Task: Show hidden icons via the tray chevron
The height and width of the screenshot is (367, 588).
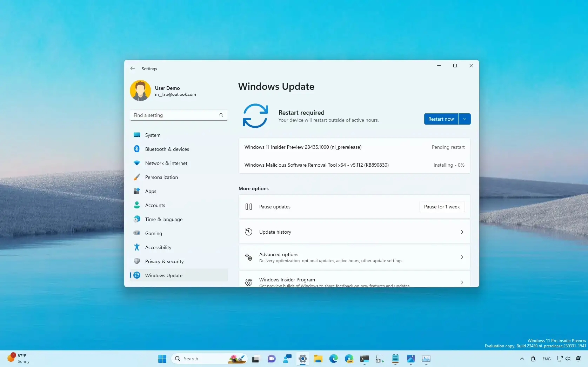Action: 522,359
